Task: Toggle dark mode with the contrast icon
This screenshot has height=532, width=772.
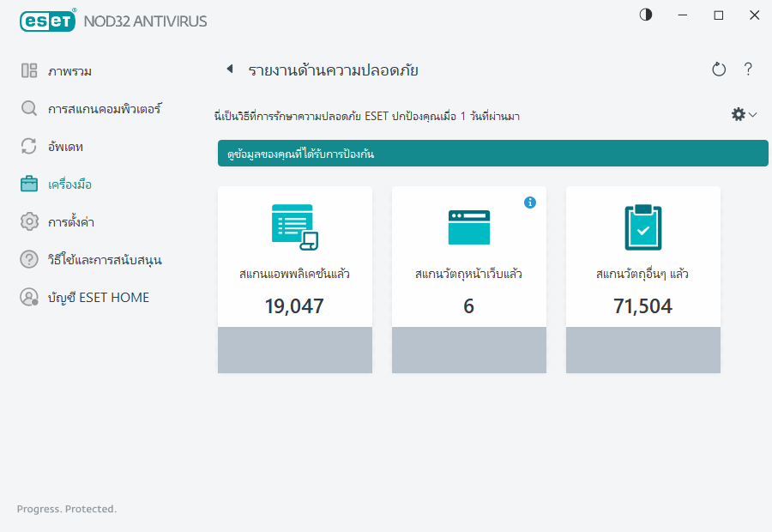Action: click(x=645, y=15)
